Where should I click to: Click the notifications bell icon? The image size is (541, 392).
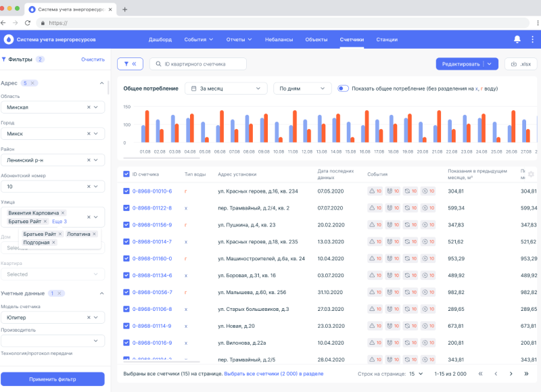[x=517, y=39]
